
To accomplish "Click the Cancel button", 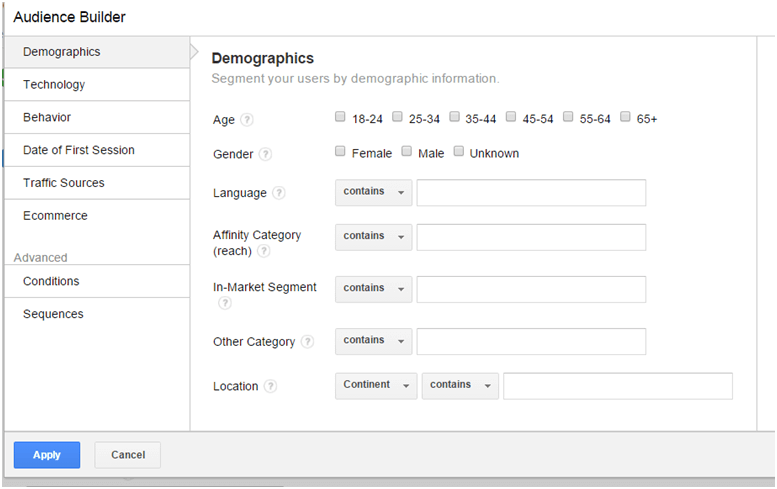I will tap(128, 455).
